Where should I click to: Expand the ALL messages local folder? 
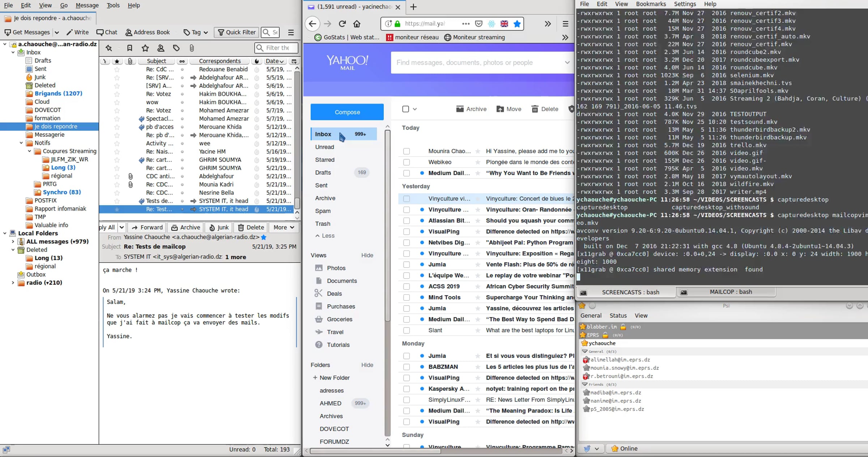click(13, 241)
